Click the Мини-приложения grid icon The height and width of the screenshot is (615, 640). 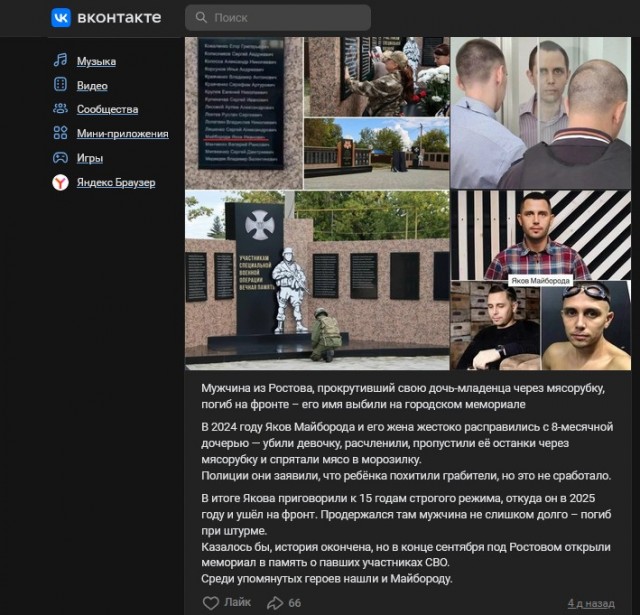tap(60, 133)
